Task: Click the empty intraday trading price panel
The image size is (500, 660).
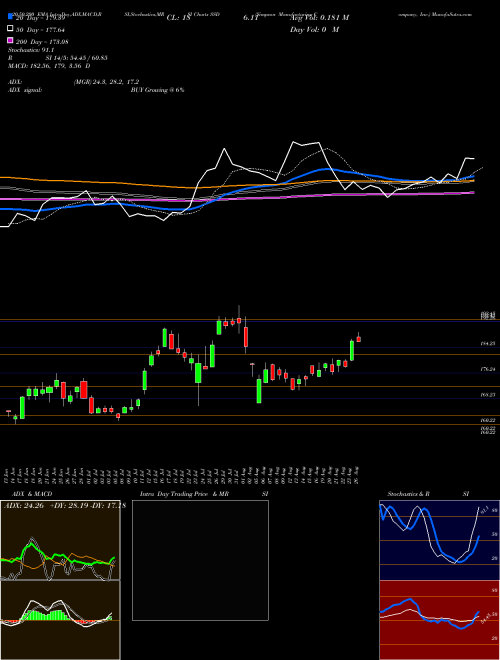Action: (x=200, y=560)
